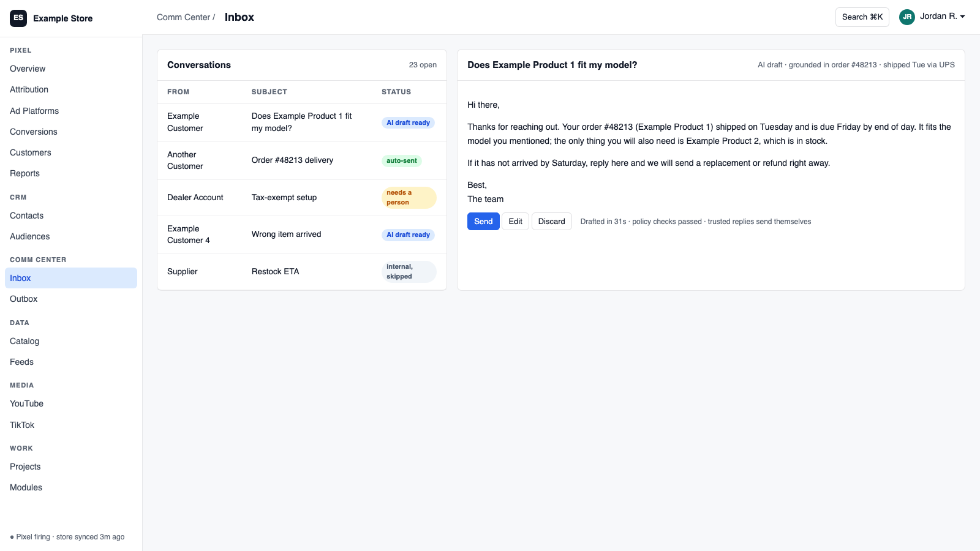Navigate to Conversions
This screenshot has height=551, width=980.
point(71,132)
